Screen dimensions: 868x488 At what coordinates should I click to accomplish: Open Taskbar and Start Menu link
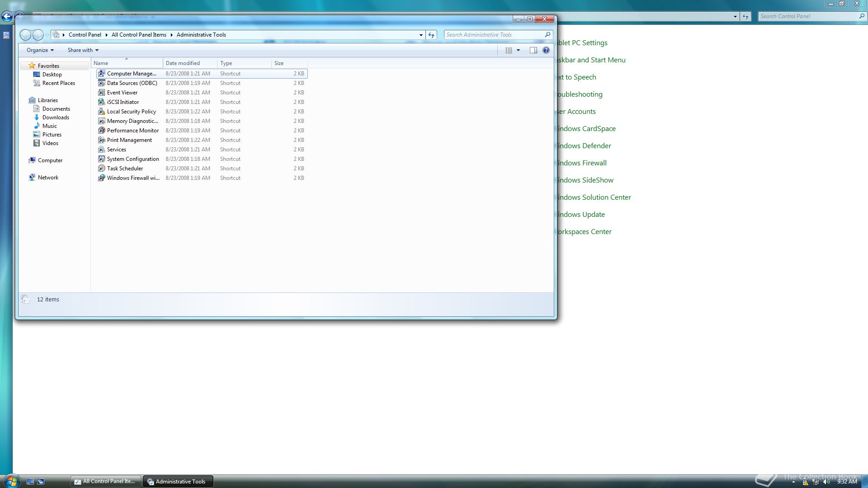591,60
